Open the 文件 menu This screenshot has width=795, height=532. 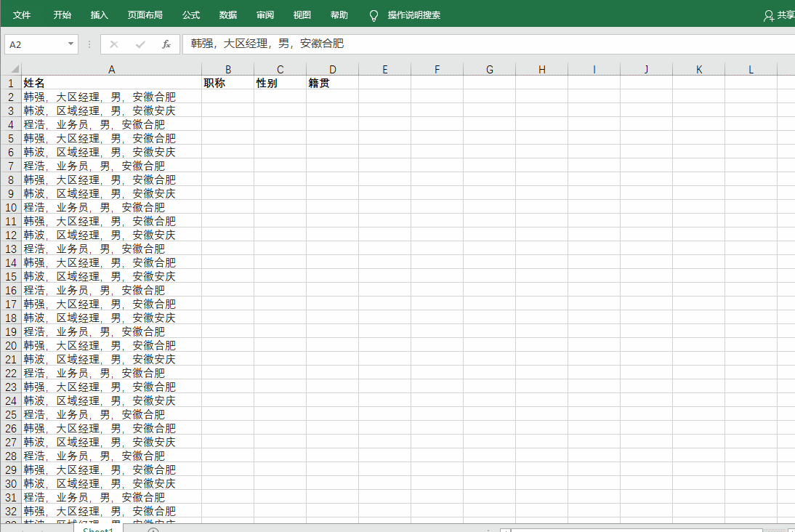point(22,15)
